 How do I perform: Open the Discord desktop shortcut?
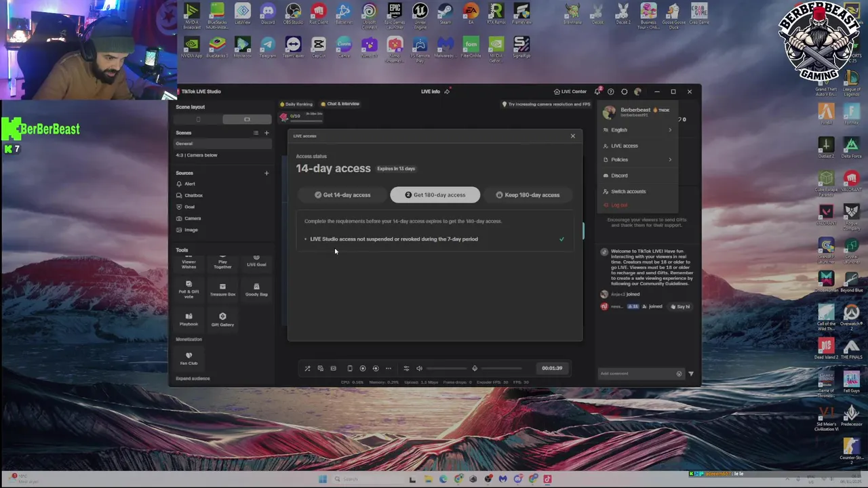[x=268, y=14]
